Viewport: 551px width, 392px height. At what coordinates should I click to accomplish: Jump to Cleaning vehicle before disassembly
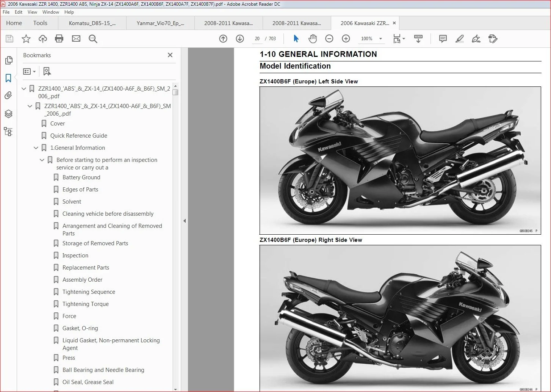point(108,214)
